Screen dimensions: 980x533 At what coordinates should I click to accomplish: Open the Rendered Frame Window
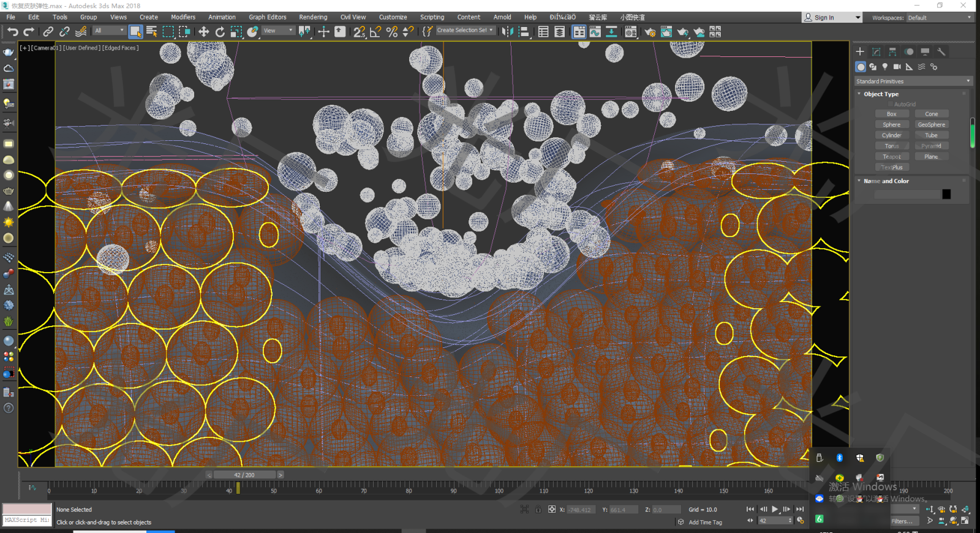pyautogui.click(x=666, y=31)
